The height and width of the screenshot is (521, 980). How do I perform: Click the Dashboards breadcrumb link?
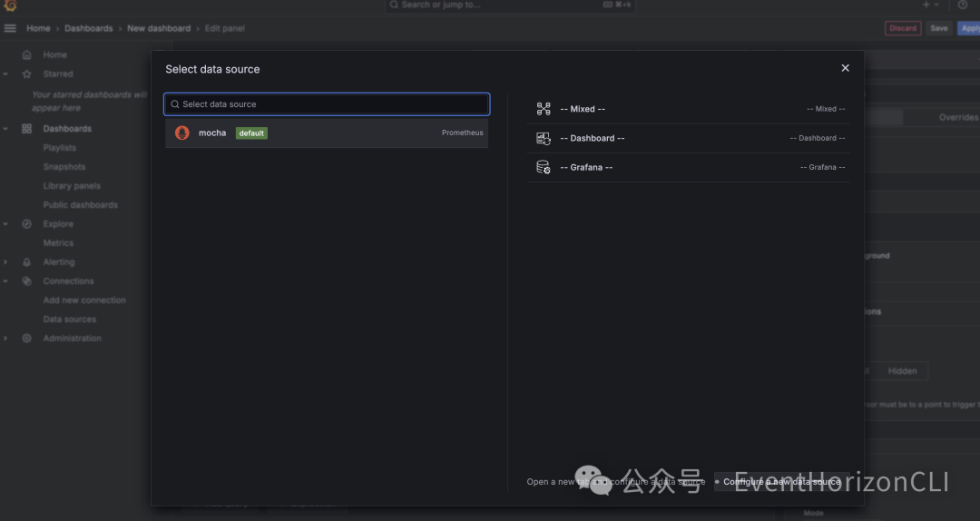click(89, 28)
